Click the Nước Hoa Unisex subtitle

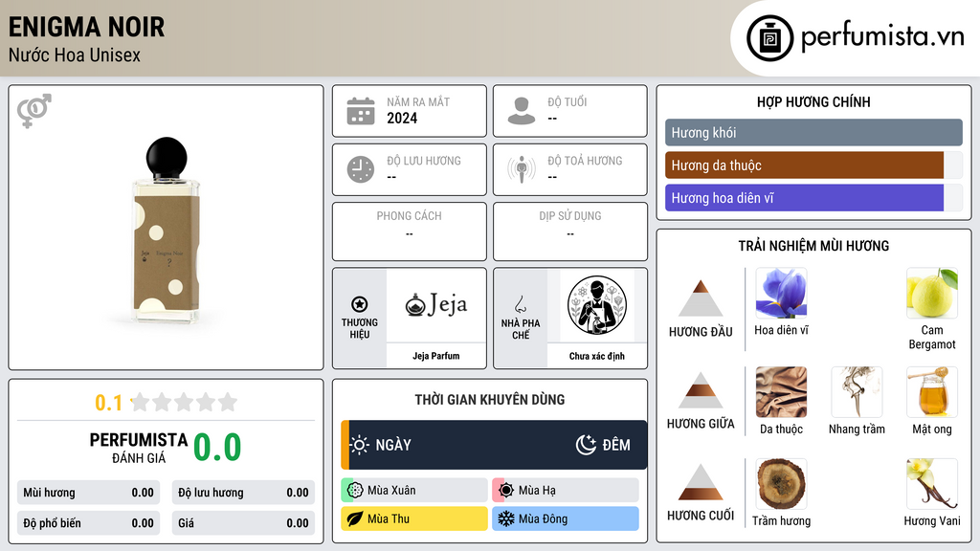click(75, 55)
